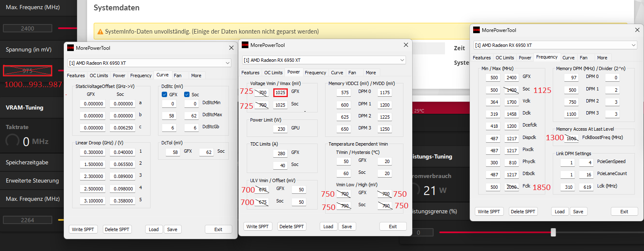Open the GPU dropdown in the Curve window

pyautogui.click(x=149, y=63)
